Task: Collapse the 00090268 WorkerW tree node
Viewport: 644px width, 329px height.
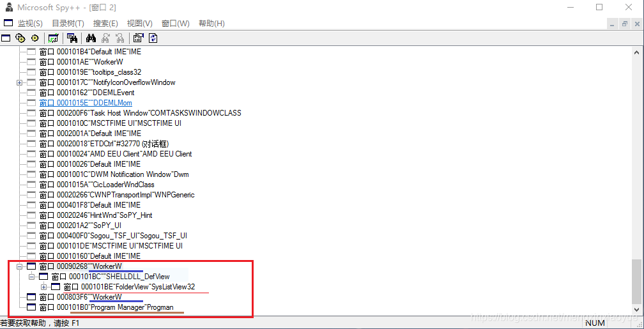Action: [19, 266]
